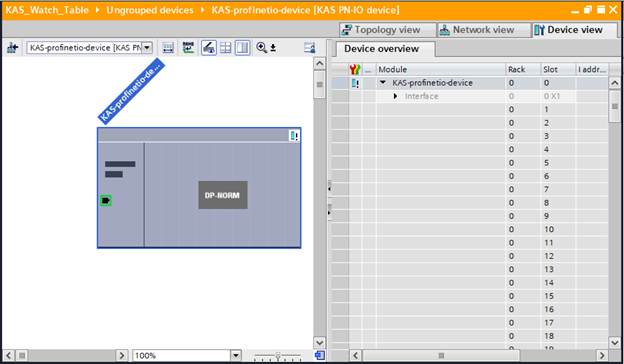Click graphic area horizontal scroll right arrow
The width and height of the screenshot is (624, 364).
pos(121,355)
